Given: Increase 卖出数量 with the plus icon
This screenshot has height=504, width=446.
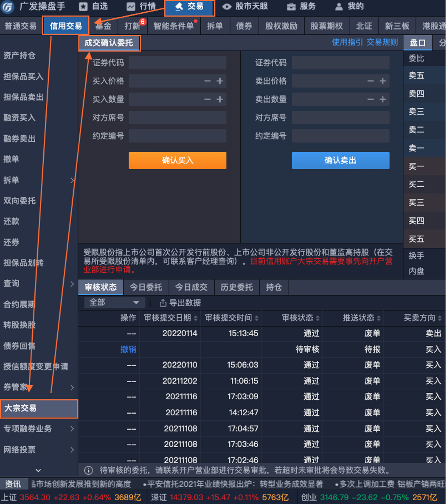Looking at the screenshot, I should point(383,99).
